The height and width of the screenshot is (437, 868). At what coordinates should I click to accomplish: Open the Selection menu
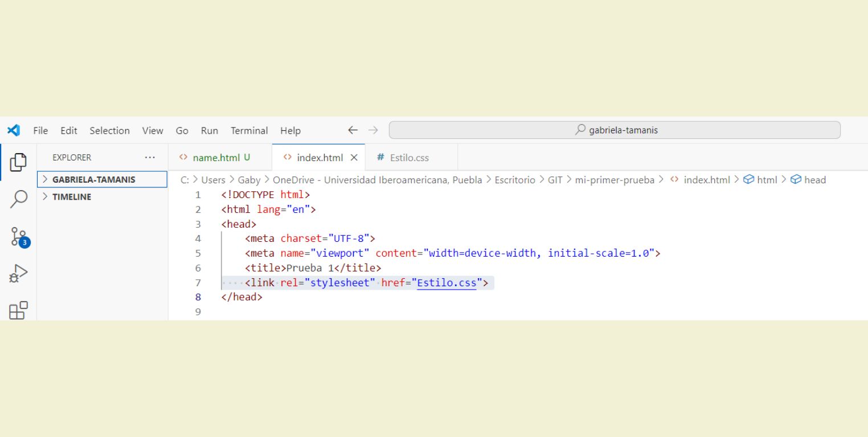pyautogui.click(x=109, y=130)
